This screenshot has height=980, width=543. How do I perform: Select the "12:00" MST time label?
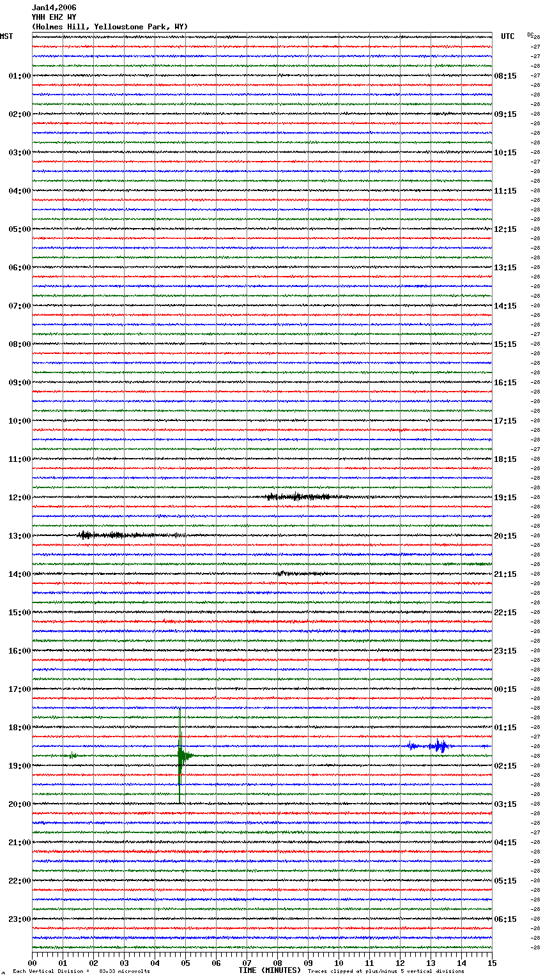click(20, 498)
